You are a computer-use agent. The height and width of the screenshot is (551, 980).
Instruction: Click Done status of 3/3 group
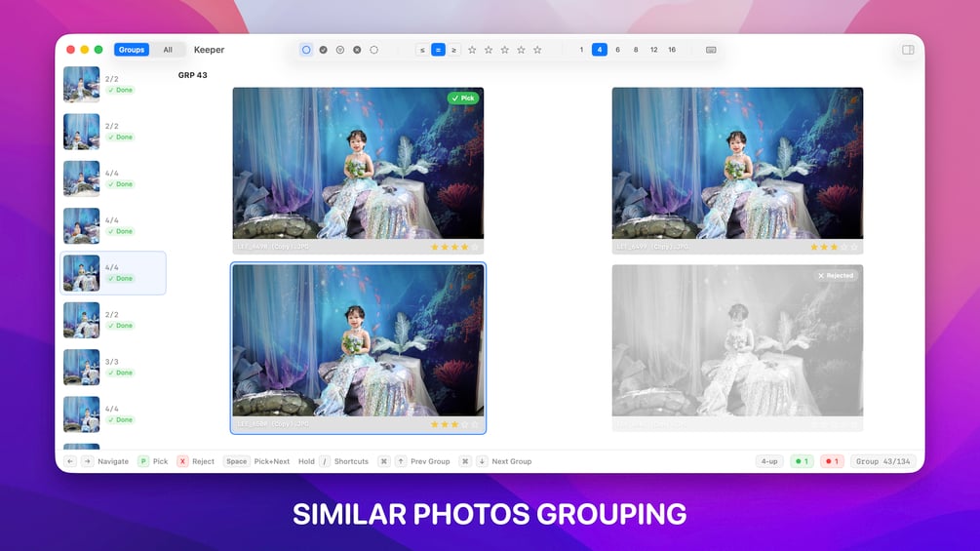pos(120,373)
